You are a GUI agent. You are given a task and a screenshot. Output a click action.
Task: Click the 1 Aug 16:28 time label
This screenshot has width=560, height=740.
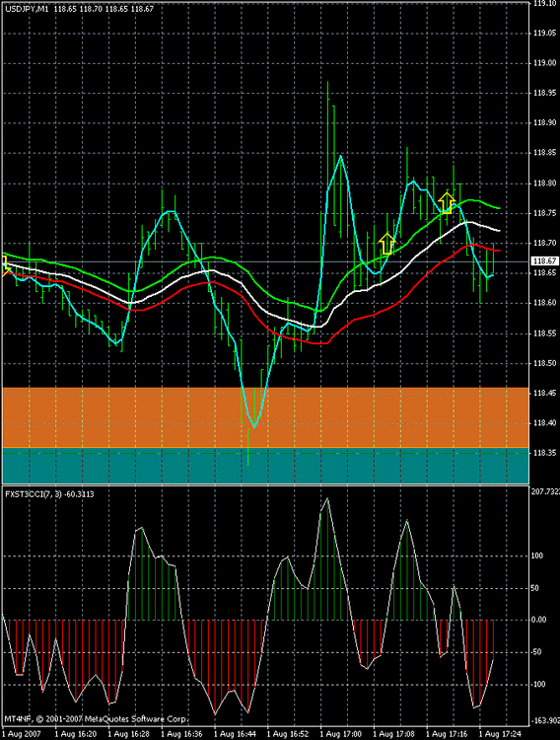pyautogui.click(x=129, y=734)
